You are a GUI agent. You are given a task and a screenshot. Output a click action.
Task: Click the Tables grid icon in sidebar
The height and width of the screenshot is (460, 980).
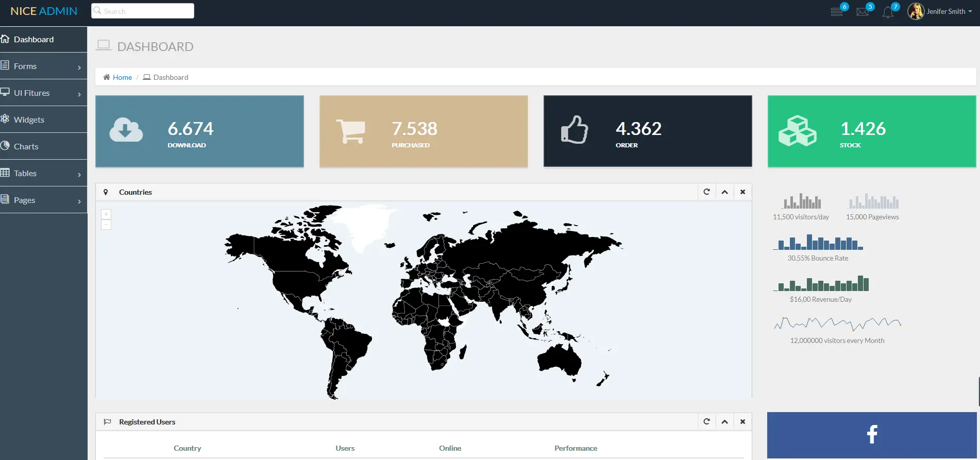pyautogui.click(x=5, y=173)
